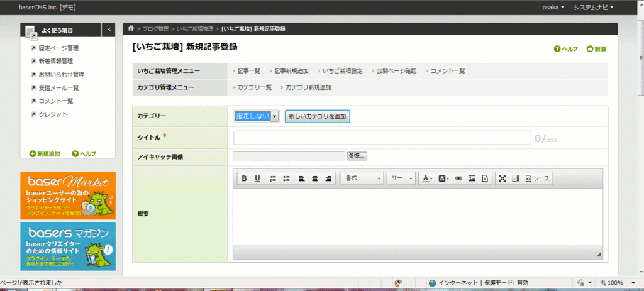Viewport: 644px width, 291px height.
Task: Align text right in the editor
Action: coord(328,178)
